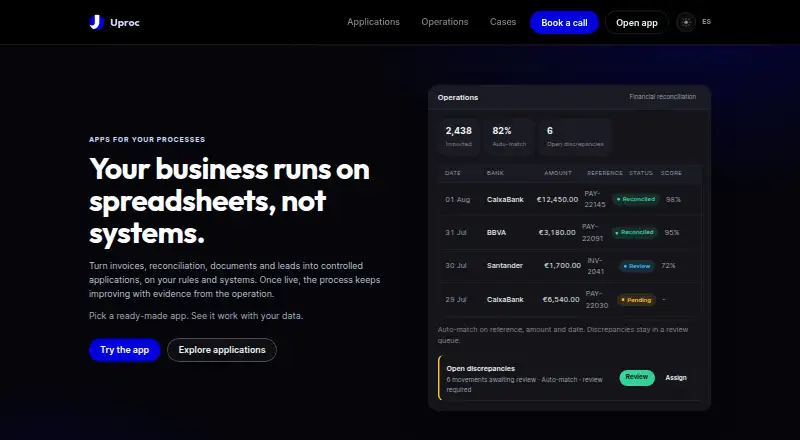Click the BANK column header

coord(495,173)
